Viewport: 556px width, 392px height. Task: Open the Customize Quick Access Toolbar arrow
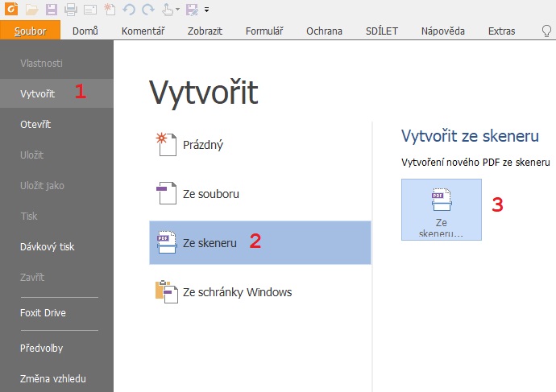[x=207, y=10]
